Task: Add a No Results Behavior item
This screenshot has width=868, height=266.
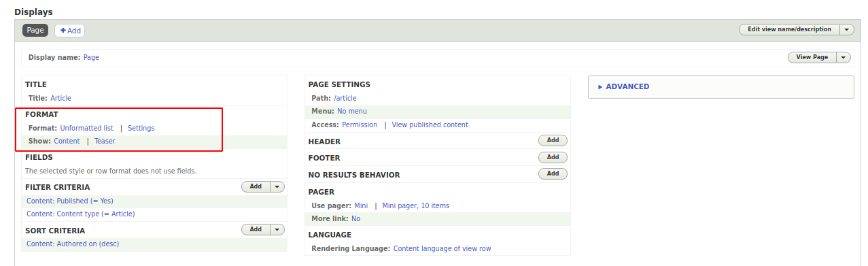Action: (x=553, y=173)
